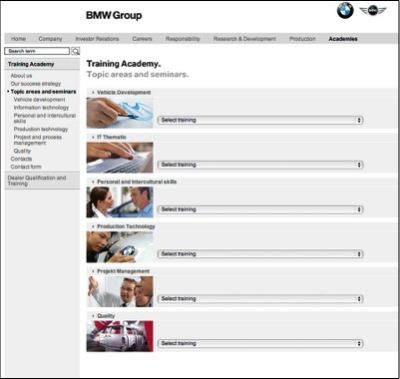Open Dealer Qualification and Training section

(37, 180)
